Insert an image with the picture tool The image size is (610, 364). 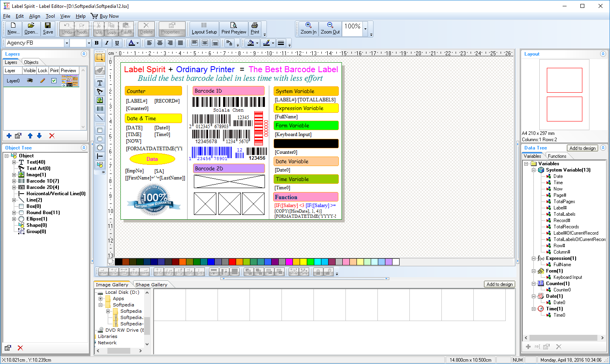pyautogui.click(x=100, y=100)
